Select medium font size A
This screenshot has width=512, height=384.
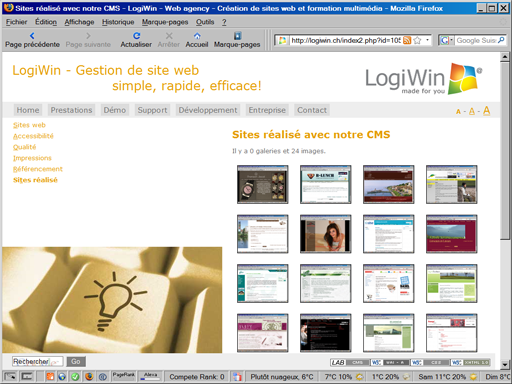tap(472, 111)
